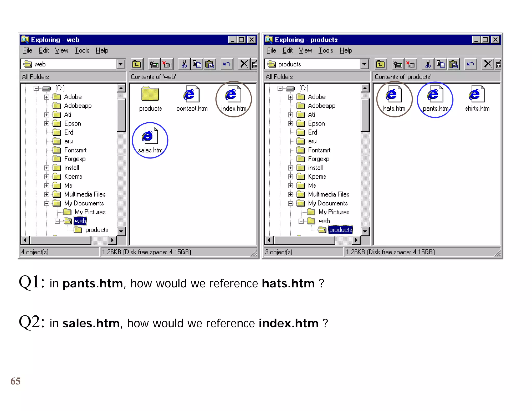Select the products folder icon in web contents

pos(150,94)
